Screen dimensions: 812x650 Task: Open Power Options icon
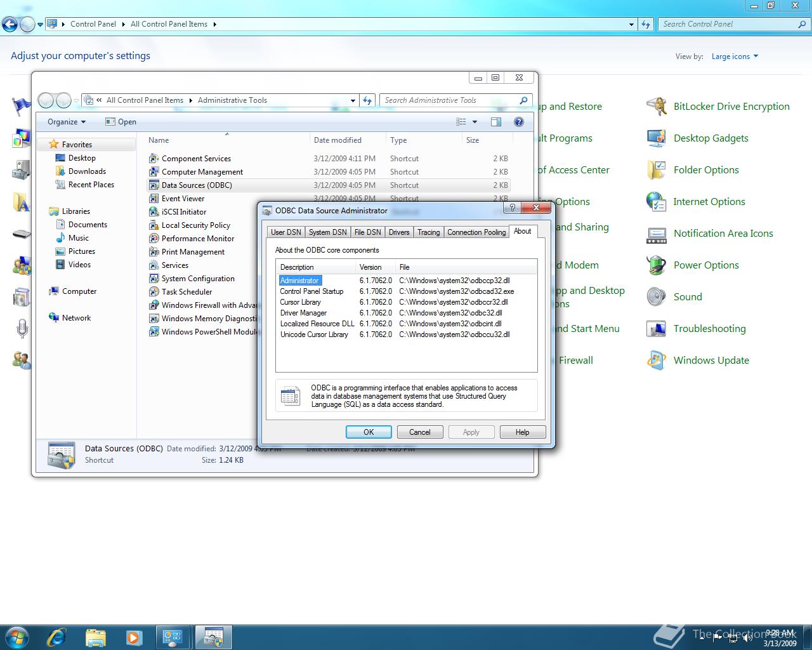click(x=657, y=265)
